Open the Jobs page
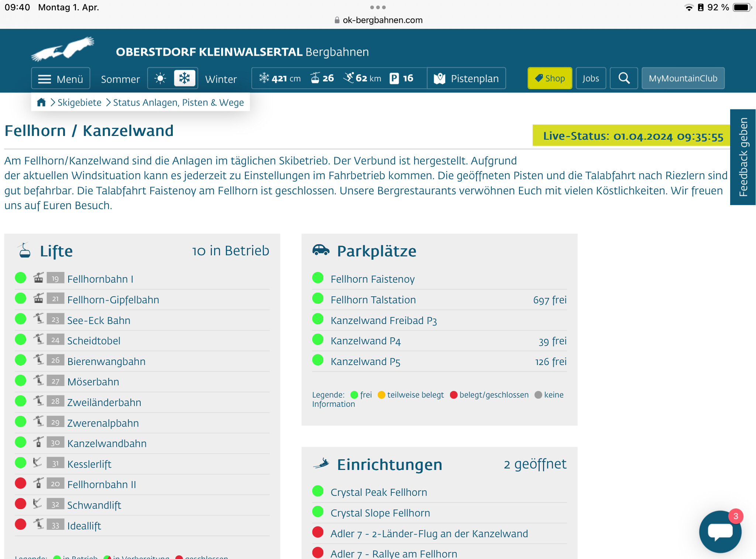756x559 pixels. [x=591, y=78]
